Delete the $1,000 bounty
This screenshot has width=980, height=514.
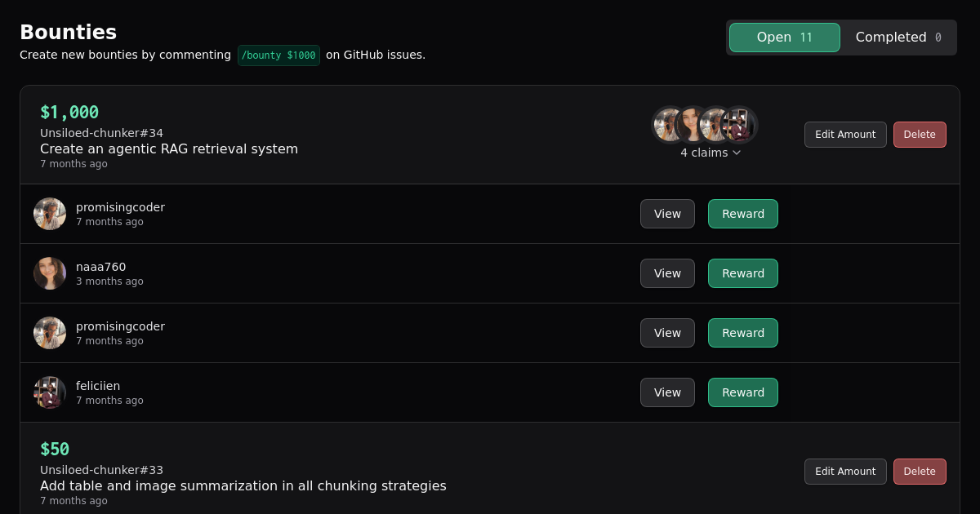920,135
